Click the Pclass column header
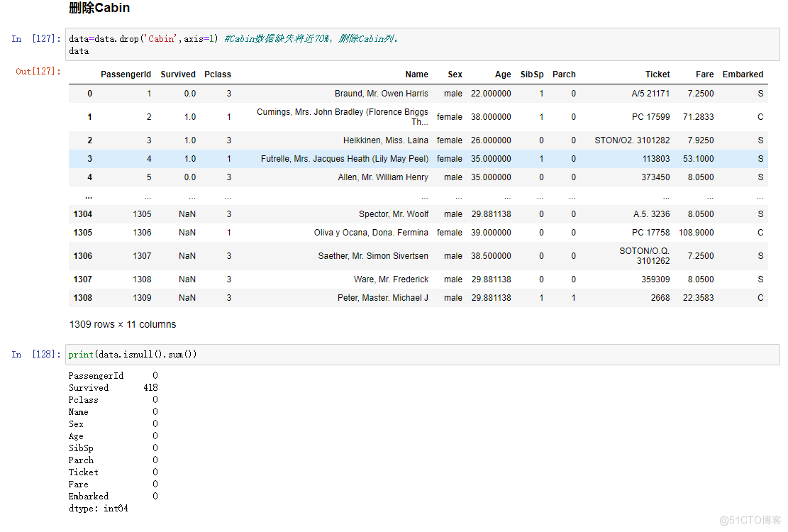 (x=218, y=74)
